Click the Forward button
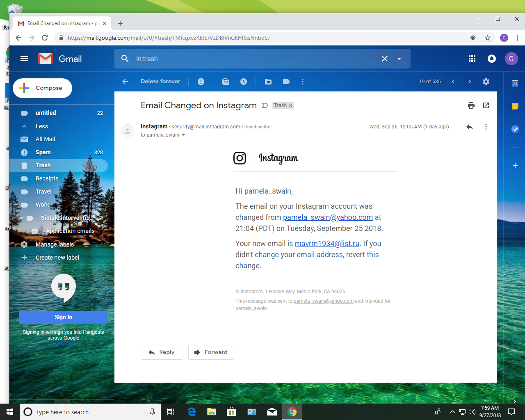 tap(211, 352)
